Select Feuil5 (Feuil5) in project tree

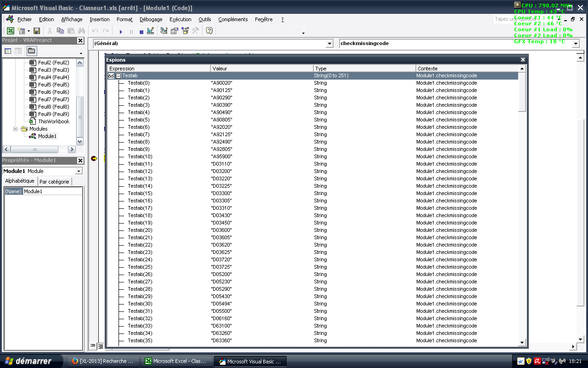tap(53, 85)
